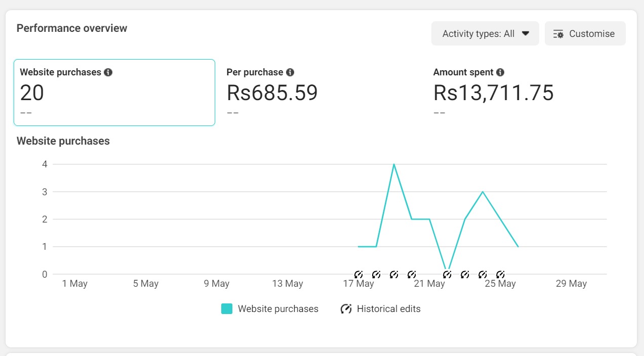Click the chart peak of 4 purchases

tap(394, 164)
